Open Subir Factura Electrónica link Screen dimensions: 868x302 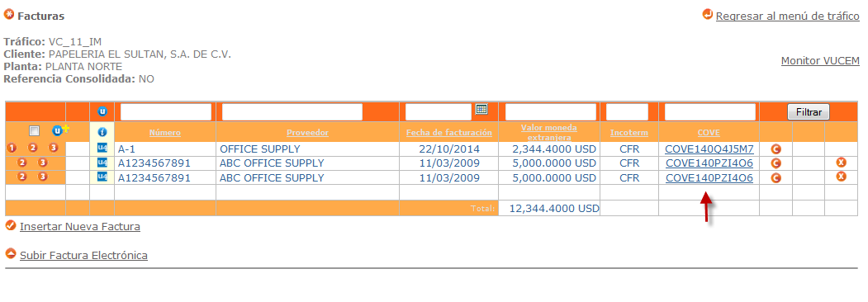tap(83, 256)
